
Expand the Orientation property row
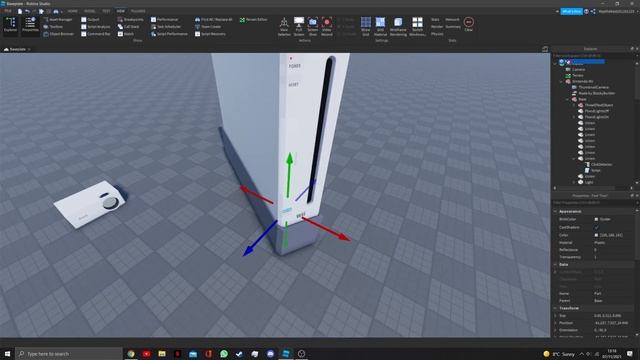tap(555, 330)
